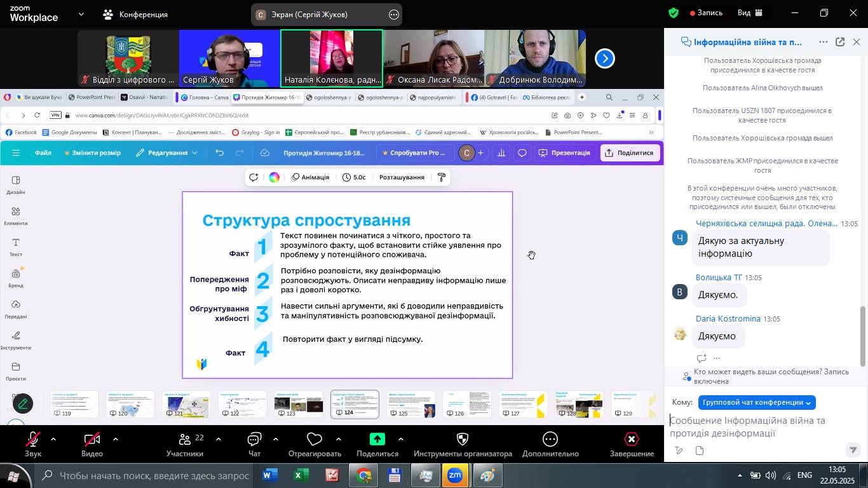Open the Вид view menu
868x488 pixels.
pyautogui.click(x=750, y=13)
